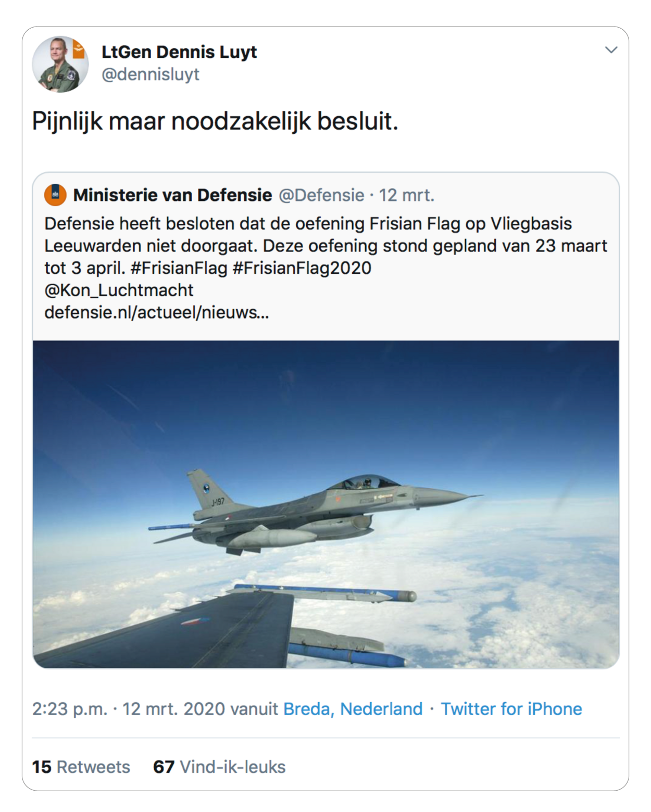Click the @dennisluyt handle

coord(151,74)
